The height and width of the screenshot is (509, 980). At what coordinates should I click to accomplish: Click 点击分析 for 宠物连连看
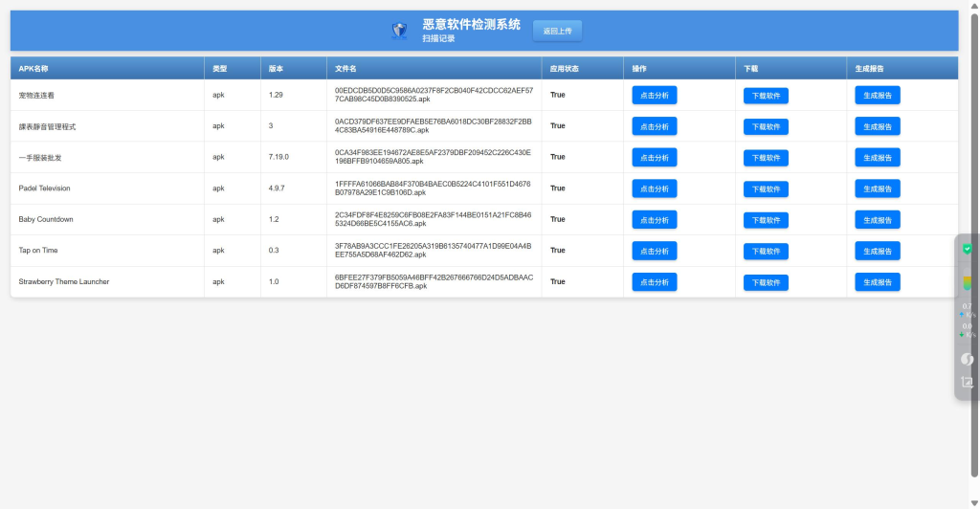click(x=655, y=95)
